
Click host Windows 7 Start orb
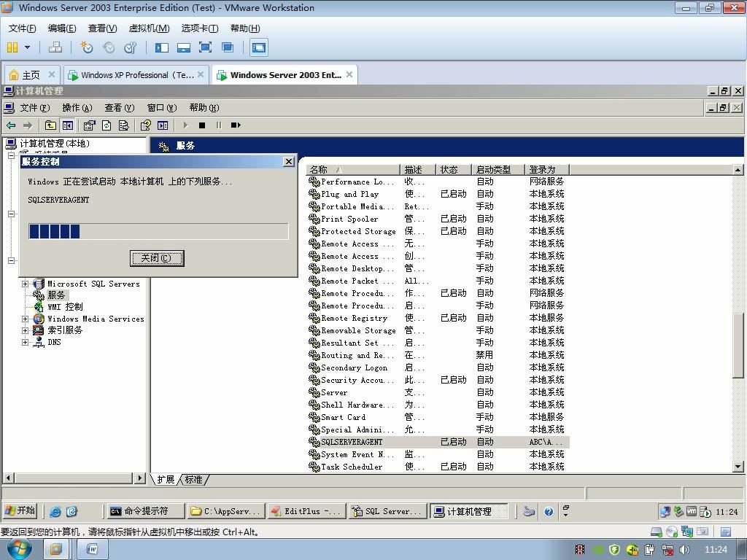tap(19, 549)
